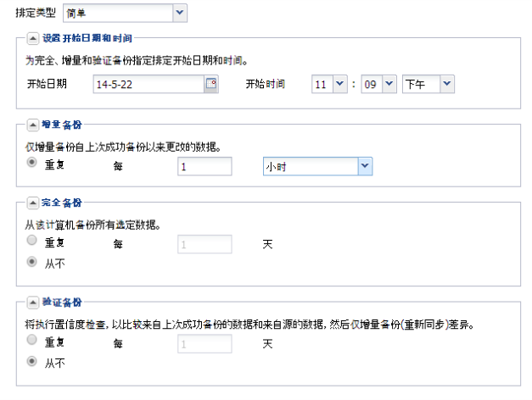The image size is (532, 400).
Task: Select 从不 radio under 完全备份
Action: coord(32,263)
